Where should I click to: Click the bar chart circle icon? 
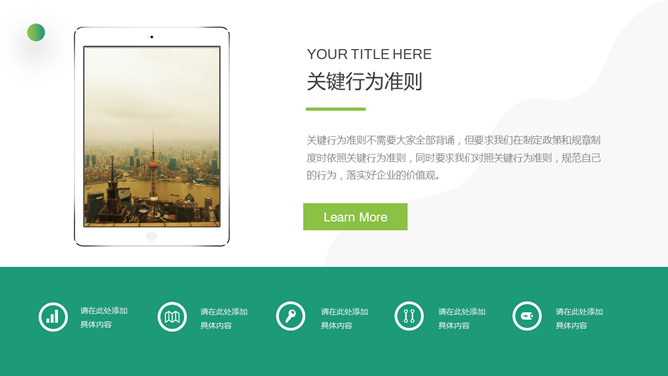click(x=53, y=317)
